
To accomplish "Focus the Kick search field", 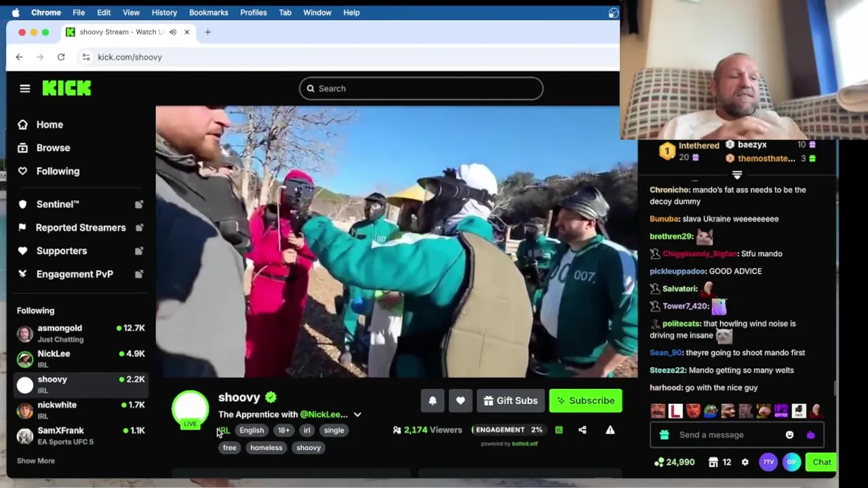I will (421, 89).
